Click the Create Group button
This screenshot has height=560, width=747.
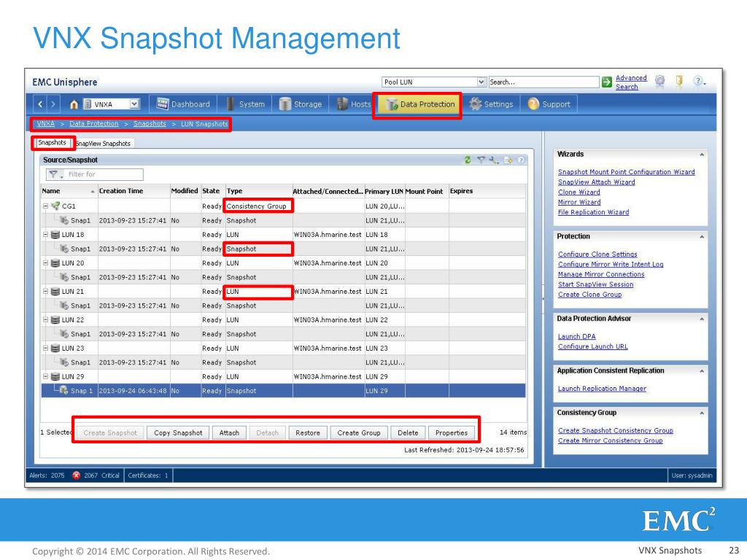coord(359,433)
